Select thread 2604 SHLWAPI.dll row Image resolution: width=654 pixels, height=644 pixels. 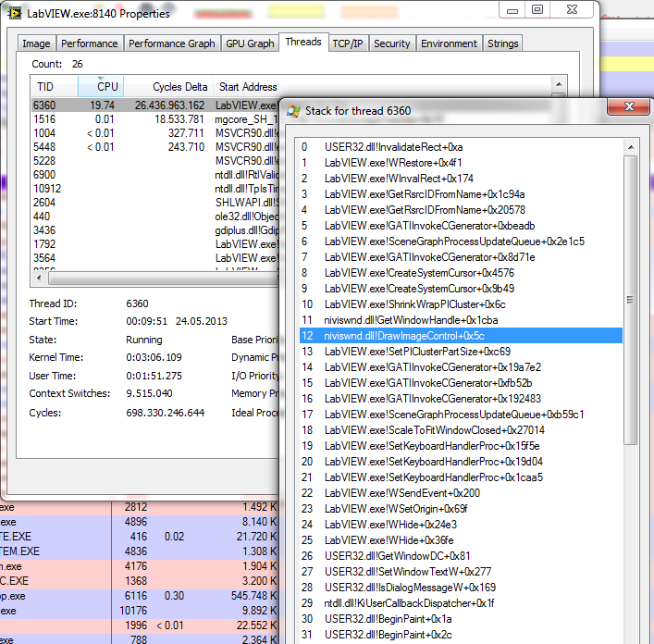point(156,203)
